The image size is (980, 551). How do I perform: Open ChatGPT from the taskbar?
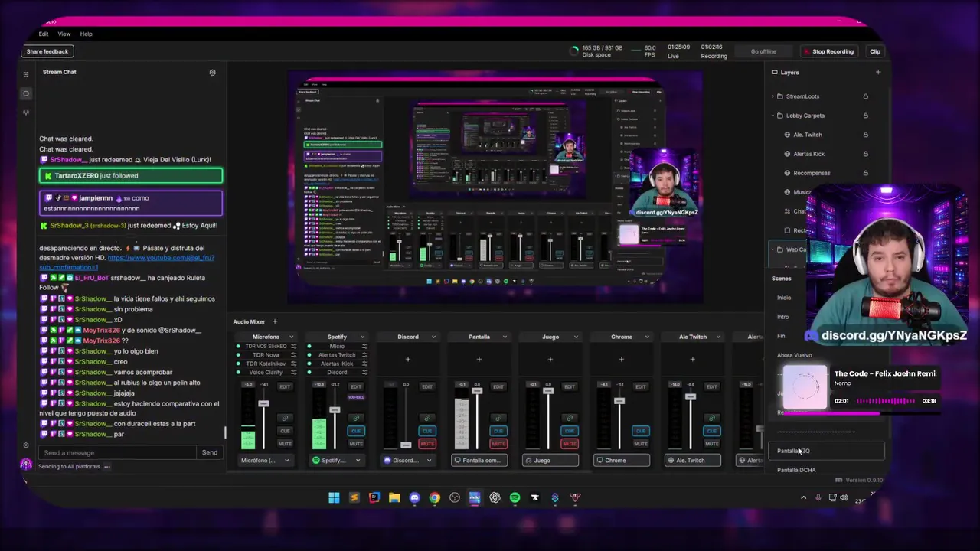pos(495,497)
